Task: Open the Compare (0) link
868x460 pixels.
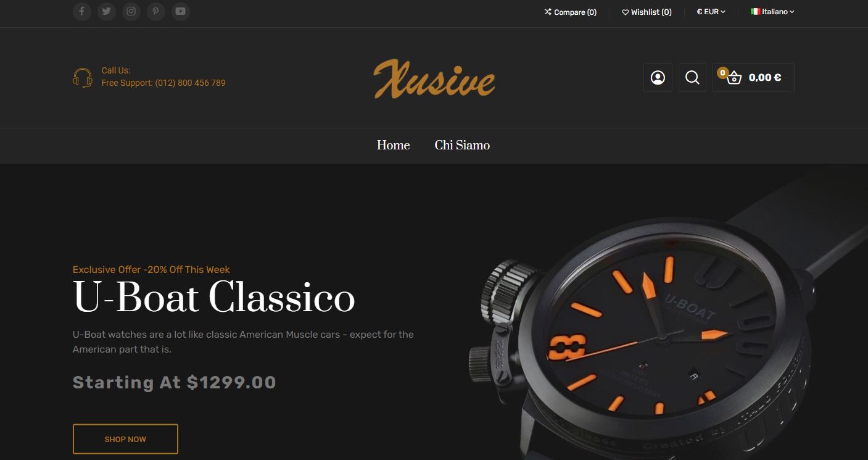Action: [x=570, y=12]
